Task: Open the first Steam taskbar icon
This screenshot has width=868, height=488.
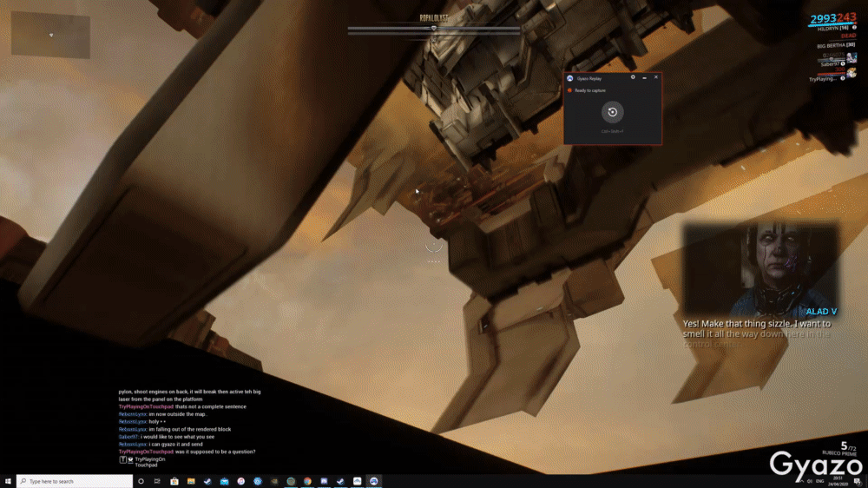Action: coord(207,481)
